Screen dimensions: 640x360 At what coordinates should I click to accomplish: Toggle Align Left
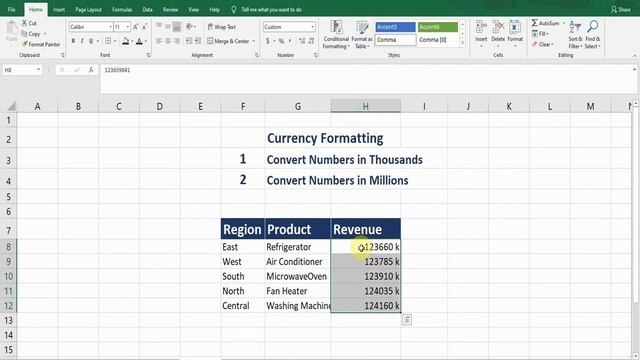tap(159, 41)
